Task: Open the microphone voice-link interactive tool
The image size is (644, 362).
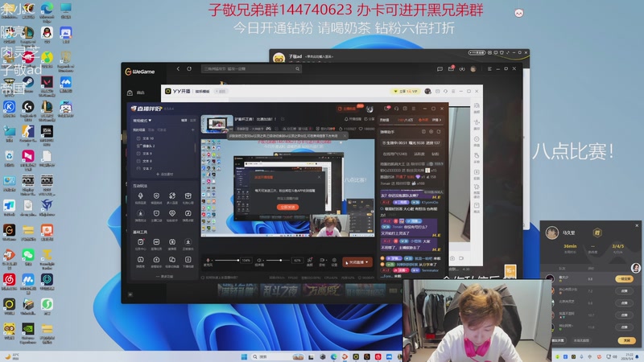Action: click(140, 197)
